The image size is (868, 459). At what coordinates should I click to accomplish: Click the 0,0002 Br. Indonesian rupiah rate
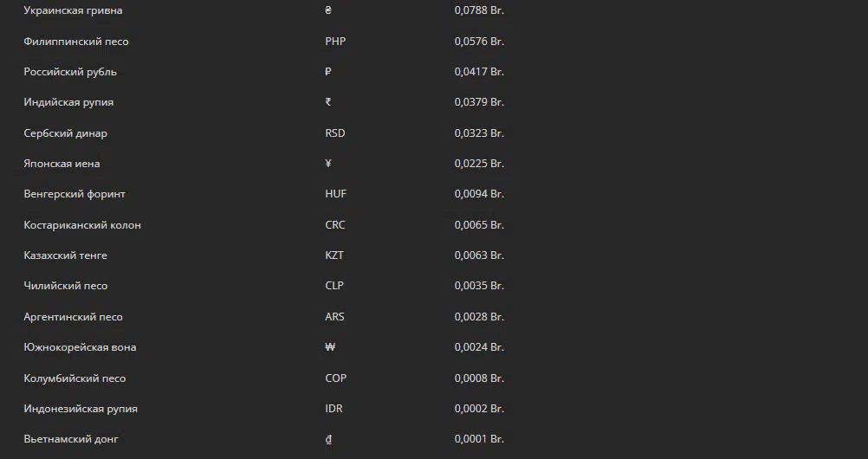(x=479, y=409)
